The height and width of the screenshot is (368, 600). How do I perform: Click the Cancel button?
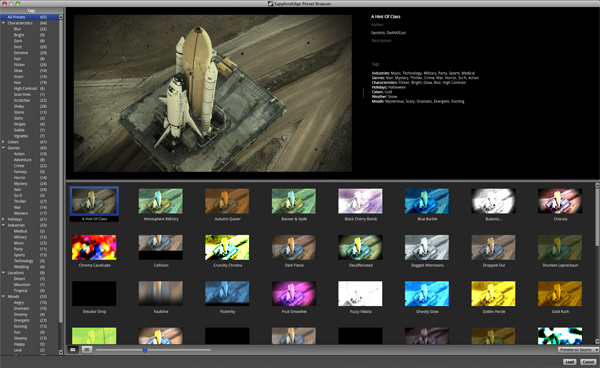point(588,362)
